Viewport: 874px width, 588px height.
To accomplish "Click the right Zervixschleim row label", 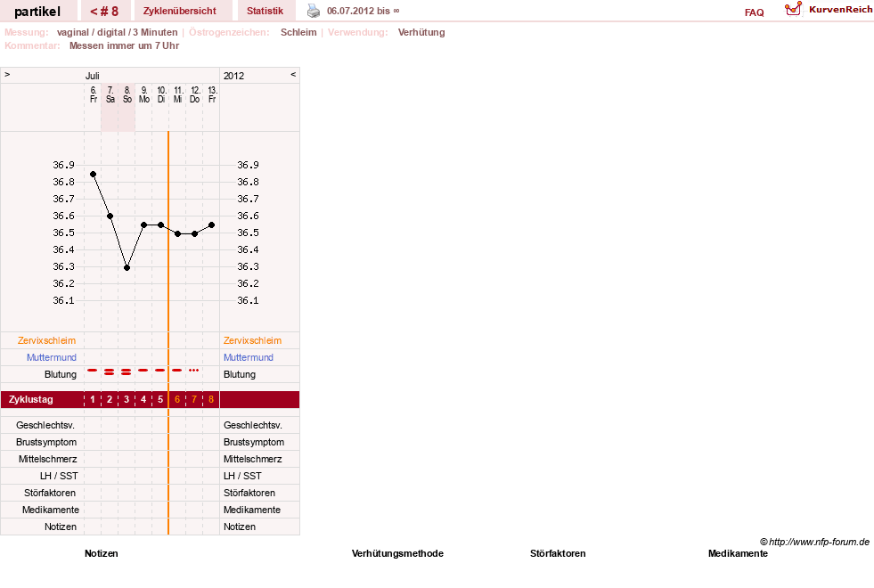I will (252, 340).
